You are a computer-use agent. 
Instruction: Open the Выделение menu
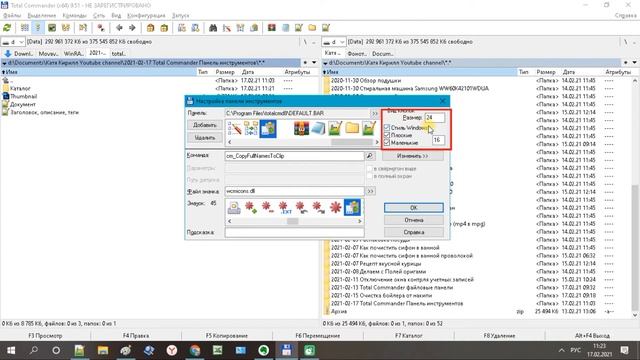point(42,16)
